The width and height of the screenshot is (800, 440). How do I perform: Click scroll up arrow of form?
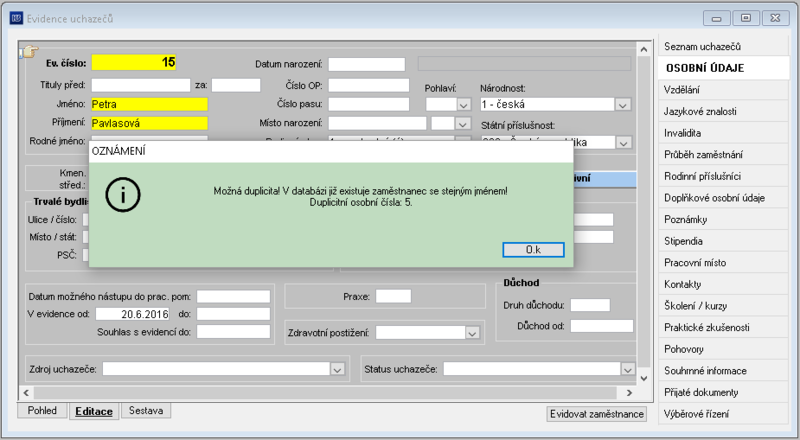click(644, 50)
